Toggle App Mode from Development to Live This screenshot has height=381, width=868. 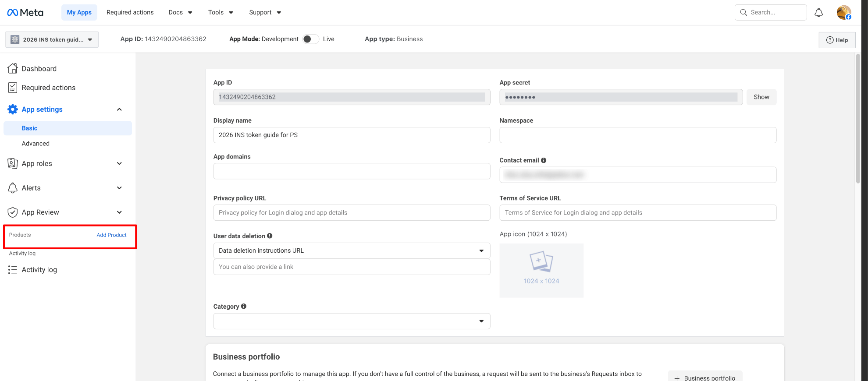[310, 39]
